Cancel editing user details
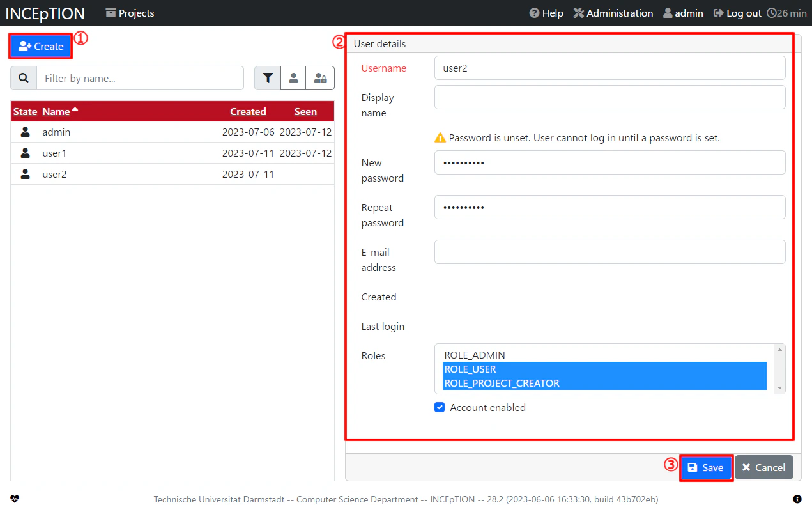Screen dimensions: 812x505 pos(764,467)
